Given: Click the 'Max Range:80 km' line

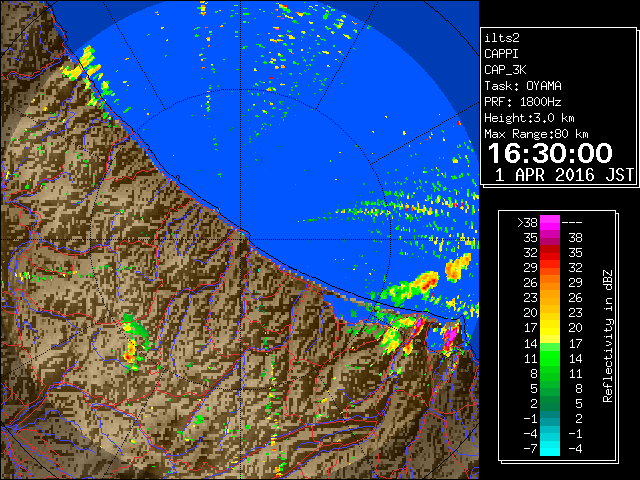Looking at the screenshot, I should tap(536, 134).
